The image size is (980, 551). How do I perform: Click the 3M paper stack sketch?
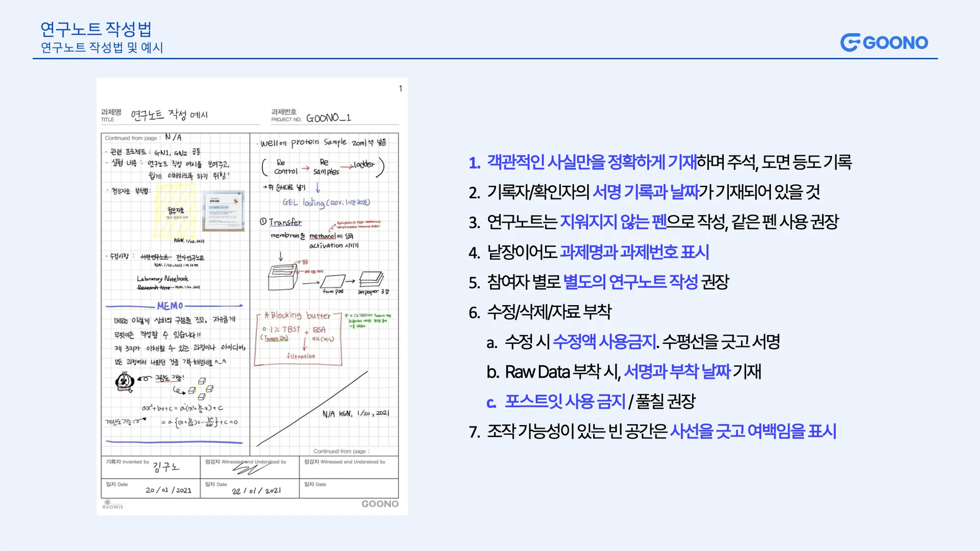[372, 279]
